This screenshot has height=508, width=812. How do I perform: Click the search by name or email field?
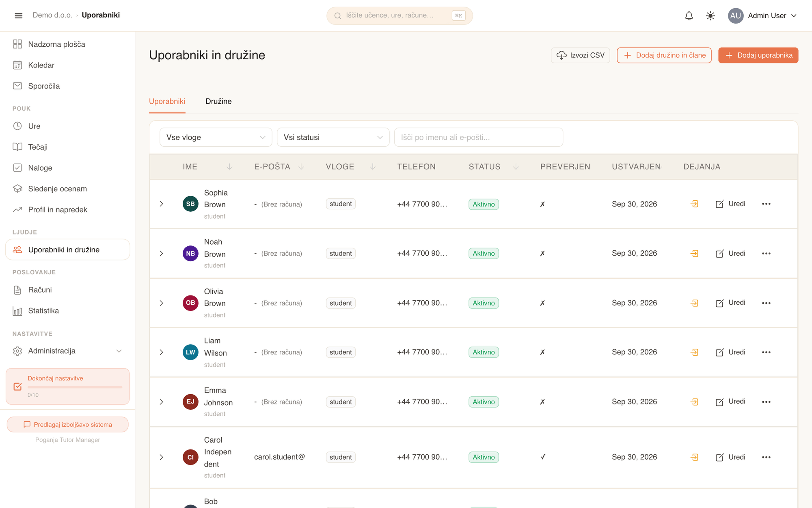click(x=478, y=137)
